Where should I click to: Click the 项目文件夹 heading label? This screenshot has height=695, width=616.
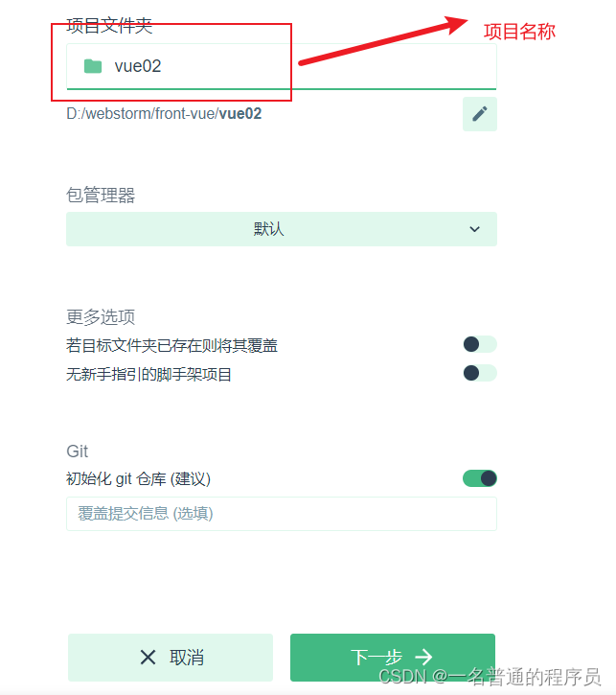click(109, 25)
